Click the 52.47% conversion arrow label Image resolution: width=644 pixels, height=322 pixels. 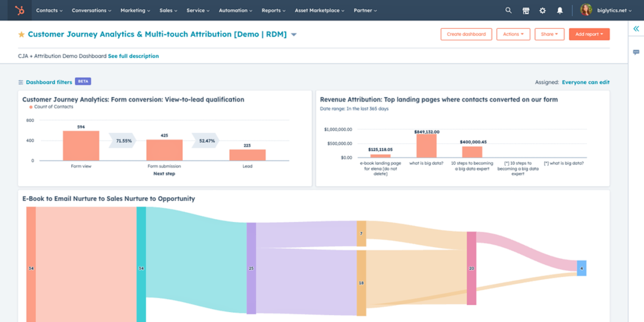click(206, 141)
